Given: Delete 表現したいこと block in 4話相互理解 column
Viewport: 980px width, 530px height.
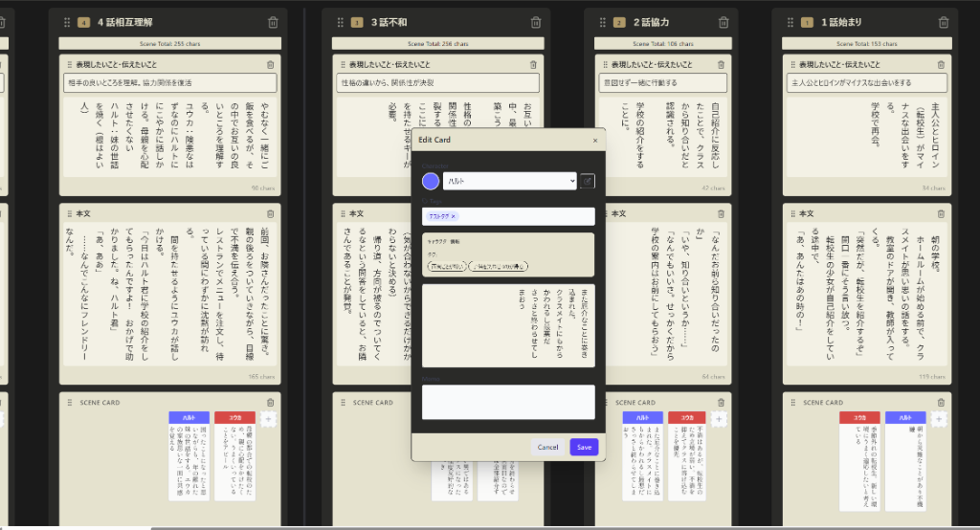Looking at the screenshot, I should [x=270, y=64].
